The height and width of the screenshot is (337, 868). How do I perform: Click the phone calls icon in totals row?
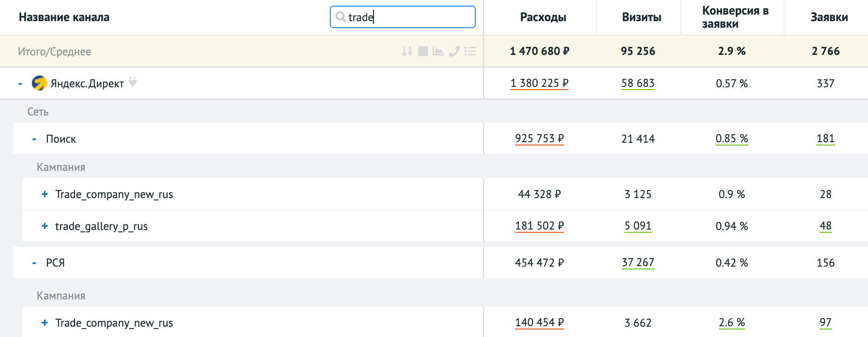(454, 51)
